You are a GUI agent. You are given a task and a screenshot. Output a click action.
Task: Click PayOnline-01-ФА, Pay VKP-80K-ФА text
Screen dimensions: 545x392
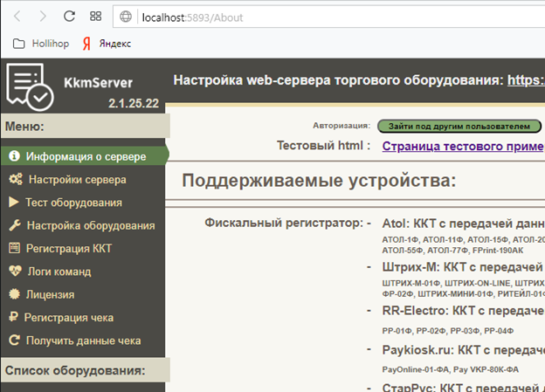tap(451, 370)
